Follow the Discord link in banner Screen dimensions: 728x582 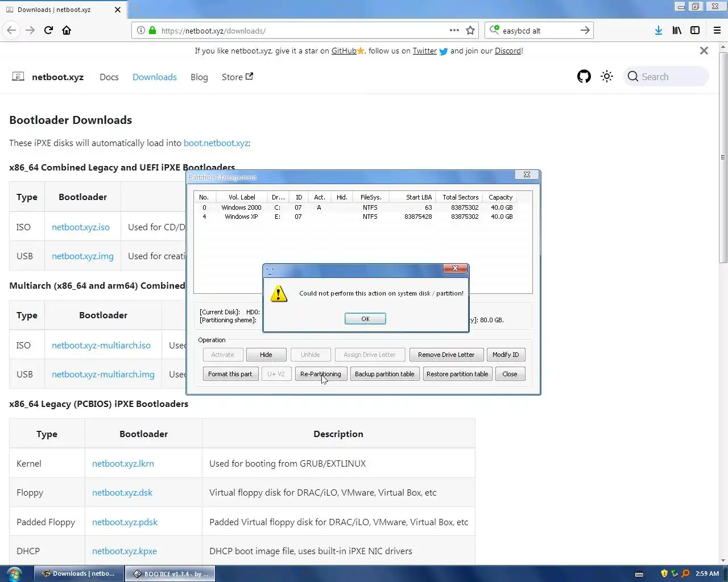coord(508,51)
